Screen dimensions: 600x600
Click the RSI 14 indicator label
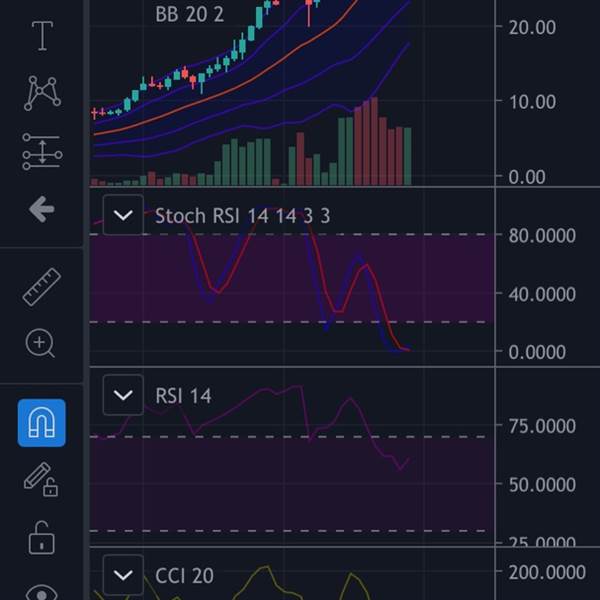pyautogui.click(x=183, y=396)
